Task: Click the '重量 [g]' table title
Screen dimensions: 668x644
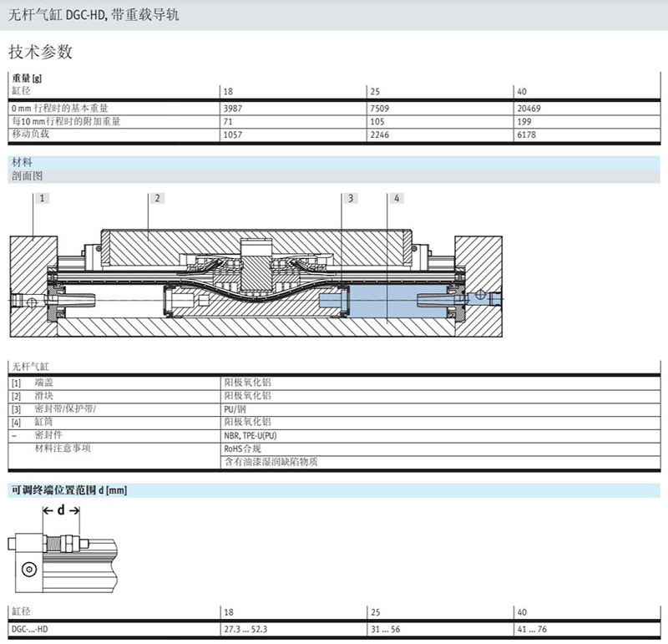Action: [27, 78]
